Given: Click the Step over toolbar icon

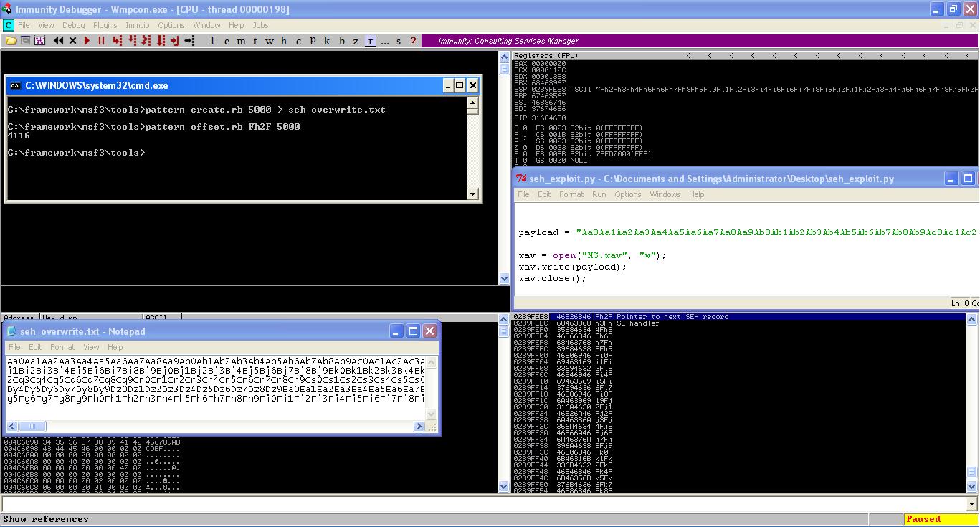Looking at the screenshot, I should (132, 41).
